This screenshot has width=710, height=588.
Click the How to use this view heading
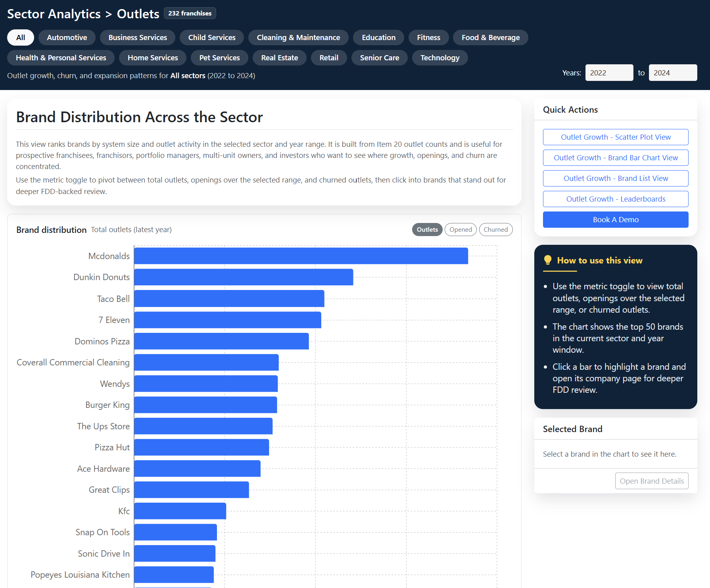pos(599,261)
